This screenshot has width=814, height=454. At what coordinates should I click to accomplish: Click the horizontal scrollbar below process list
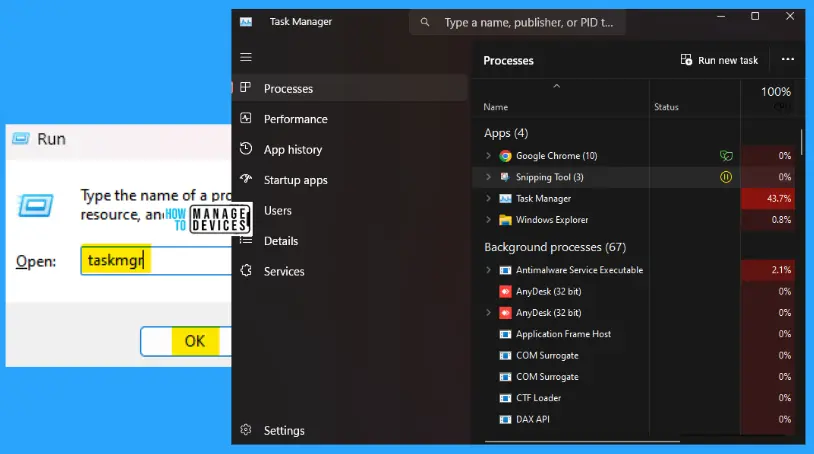tap(582, 442)
